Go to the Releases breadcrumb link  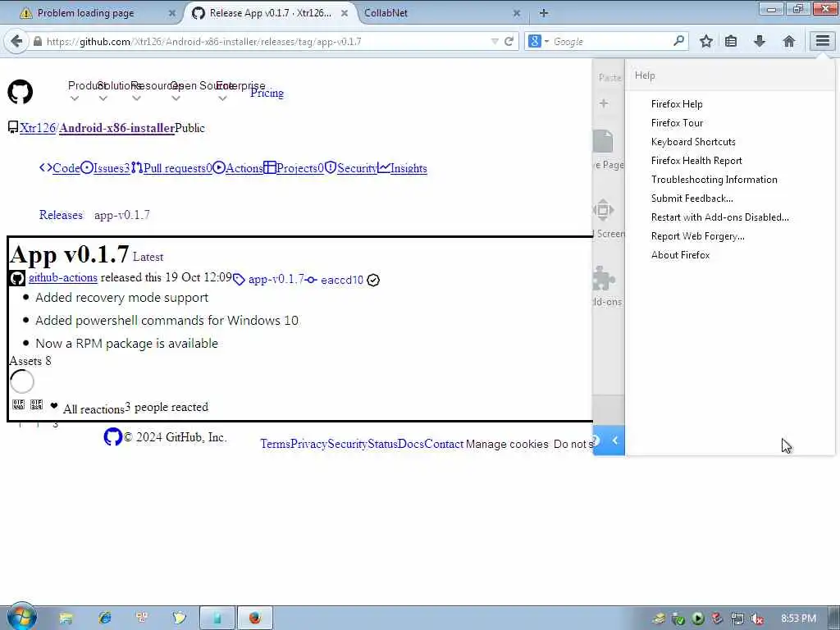[x=61, y=215]
